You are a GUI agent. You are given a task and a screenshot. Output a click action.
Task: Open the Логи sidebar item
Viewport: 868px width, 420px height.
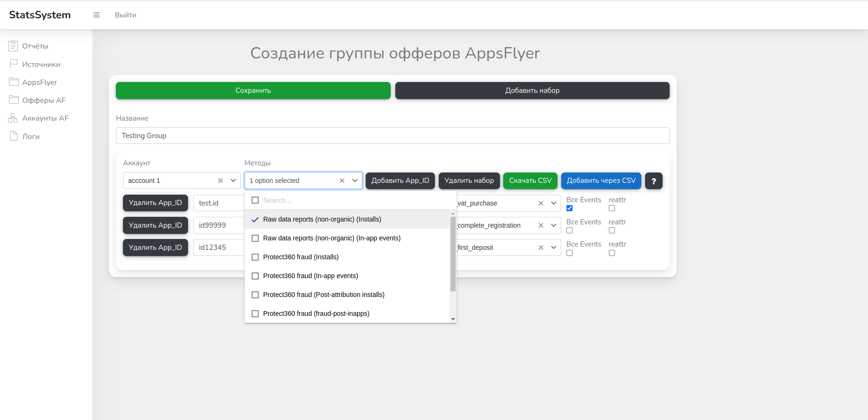point(31,136)
